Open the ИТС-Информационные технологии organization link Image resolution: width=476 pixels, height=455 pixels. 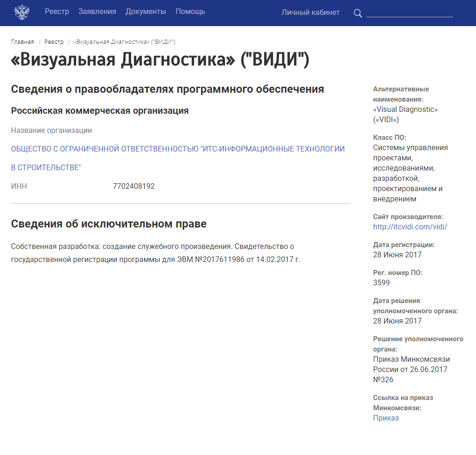178,158
